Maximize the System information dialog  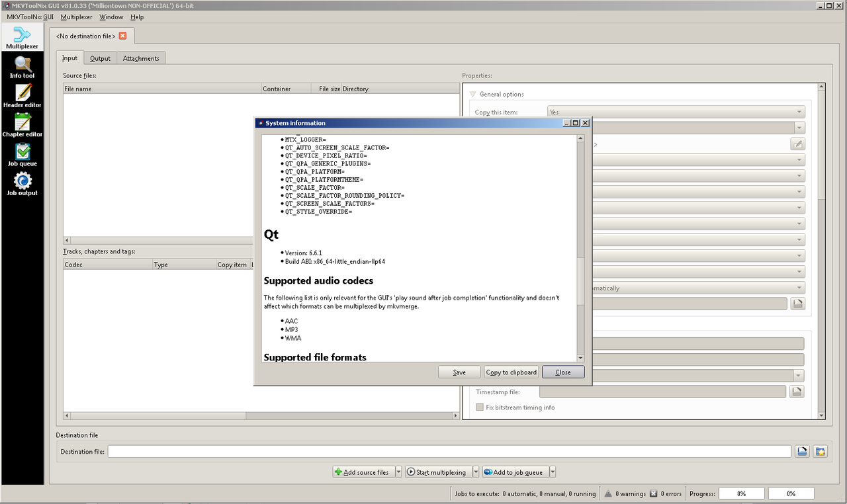click(x=575, y=123)
